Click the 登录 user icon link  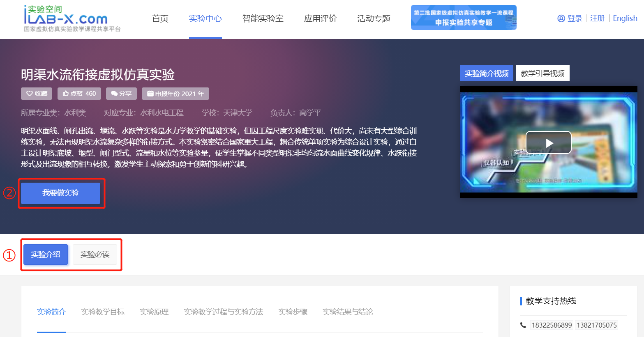tap(570, 18)
